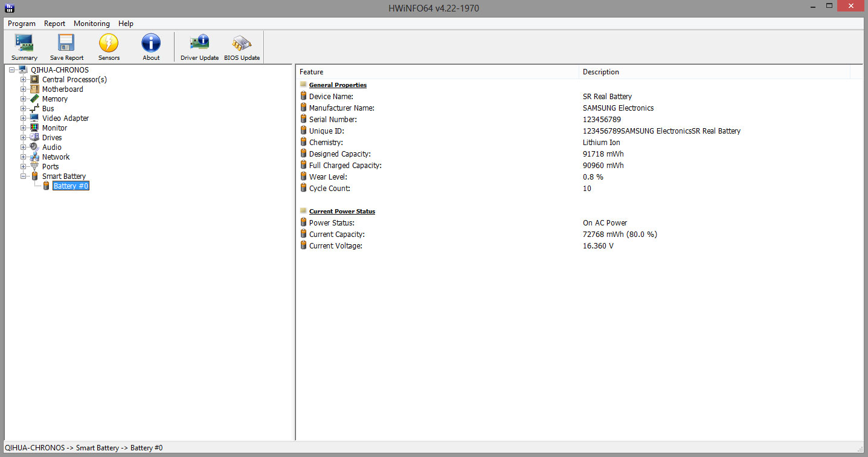Expand the Drives node
The image size is (868, 457).
point(24,138)
